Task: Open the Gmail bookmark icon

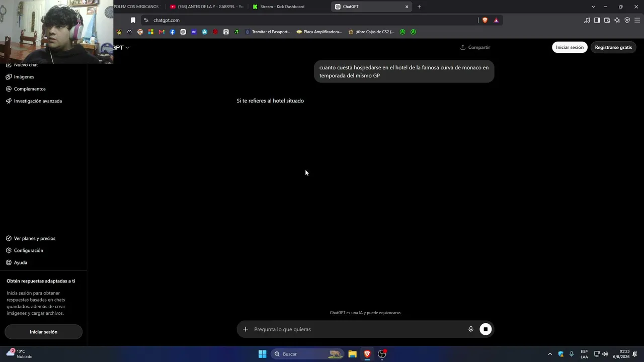Action: pyautogui.click(x=162, y=32)
